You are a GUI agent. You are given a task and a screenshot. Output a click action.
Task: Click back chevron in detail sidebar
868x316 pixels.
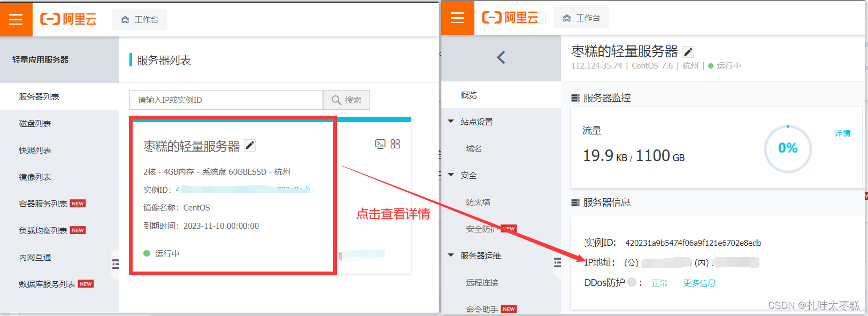[501, 57]
